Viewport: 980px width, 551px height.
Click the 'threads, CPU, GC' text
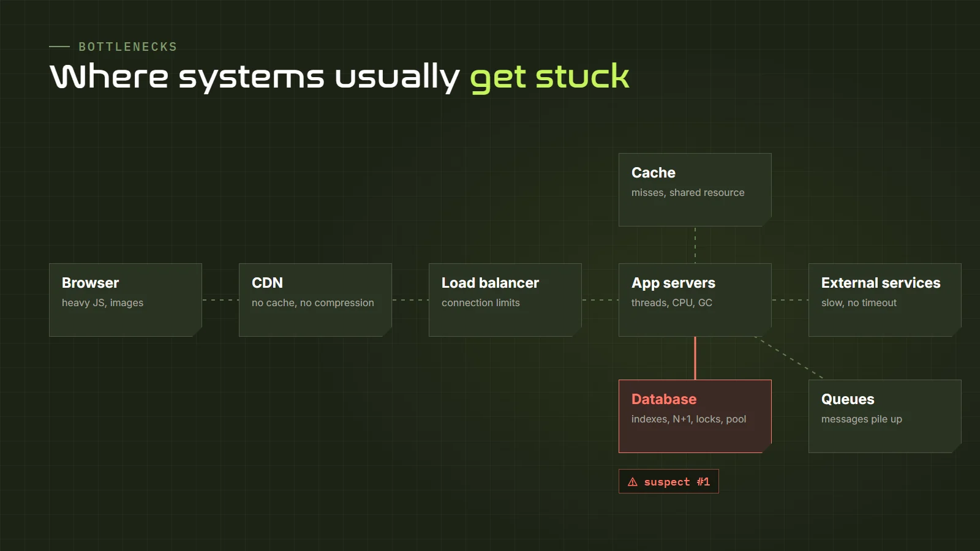[x=672, y=302]
